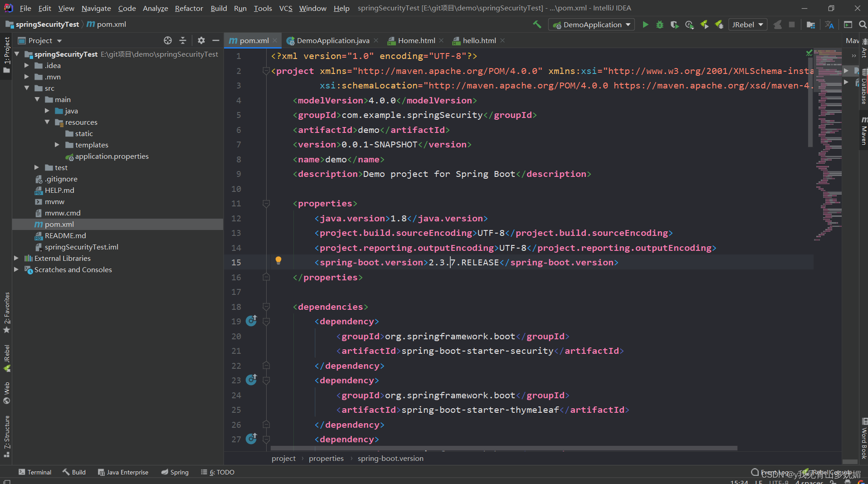Fold the dependency block at line 23
Viewport: 868px width, 484px height.
point(266,380)
